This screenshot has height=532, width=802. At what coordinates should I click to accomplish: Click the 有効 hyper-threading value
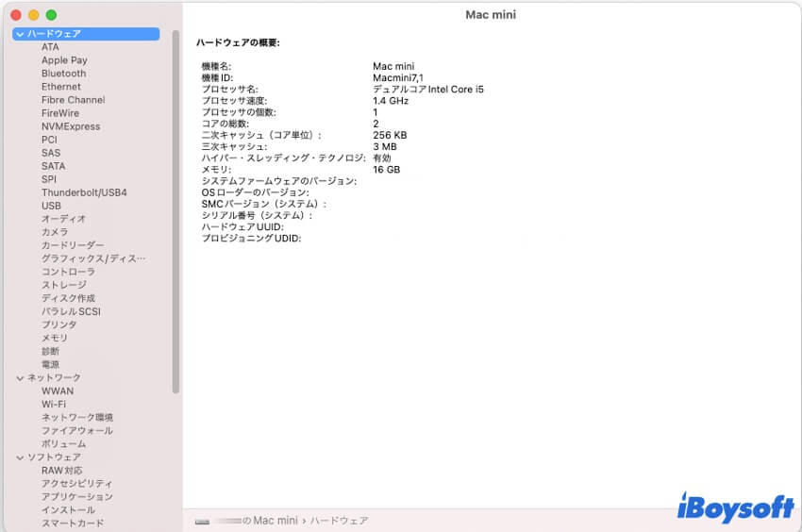pyautogui.click(x=382, y=158)
